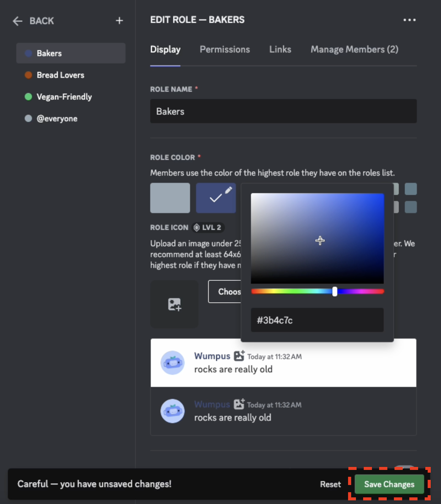Select the default gray color swatch

170,198
